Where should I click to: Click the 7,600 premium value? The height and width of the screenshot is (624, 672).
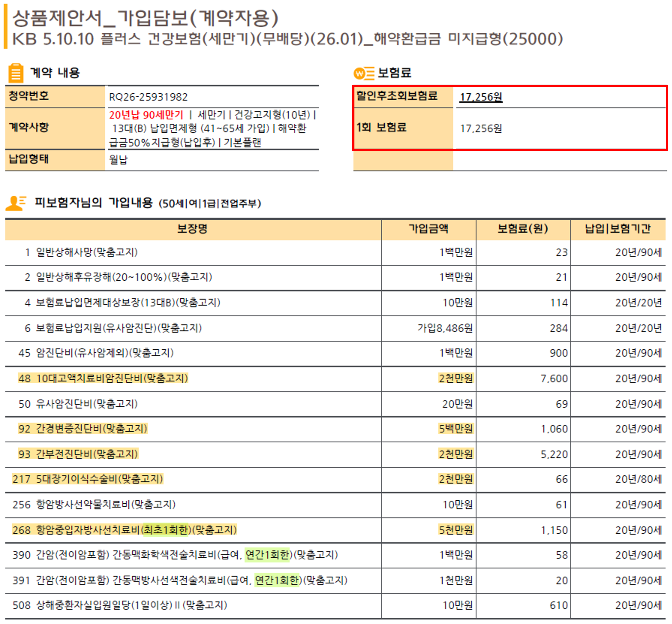point(554,379)
